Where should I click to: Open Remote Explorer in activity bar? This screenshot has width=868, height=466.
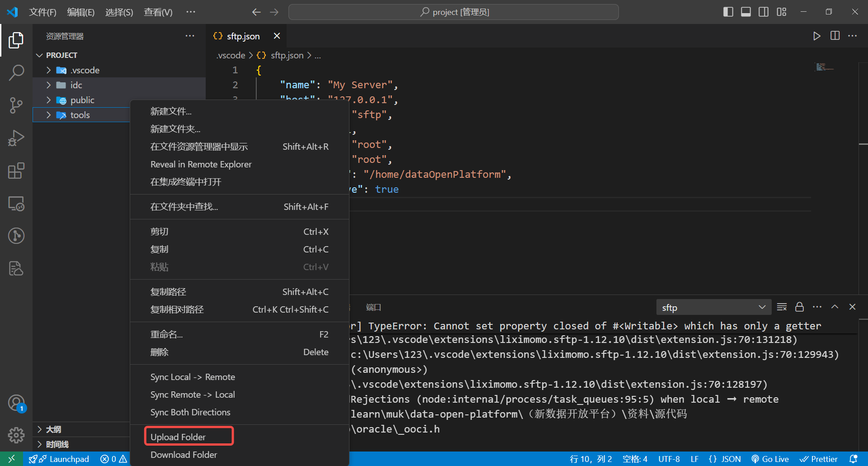(16, 204)
